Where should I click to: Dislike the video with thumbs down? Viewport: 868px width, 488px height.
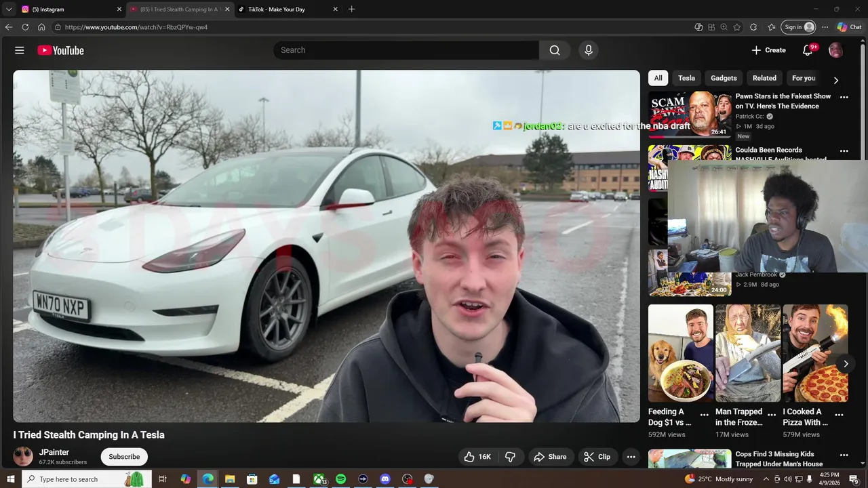(x=511, y=457)
